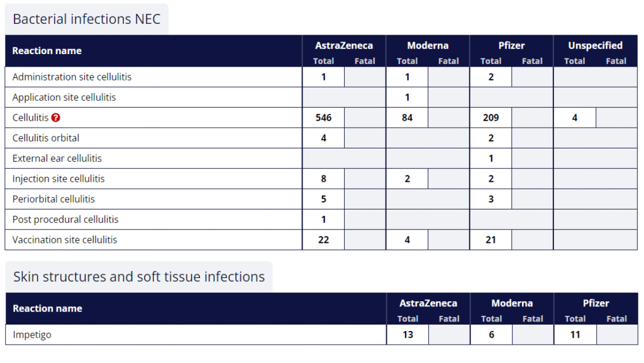This screenshot has height=363, width=644.
Task: Click the Reaction name header in Bacterial table
Action: tap(47, 51)
